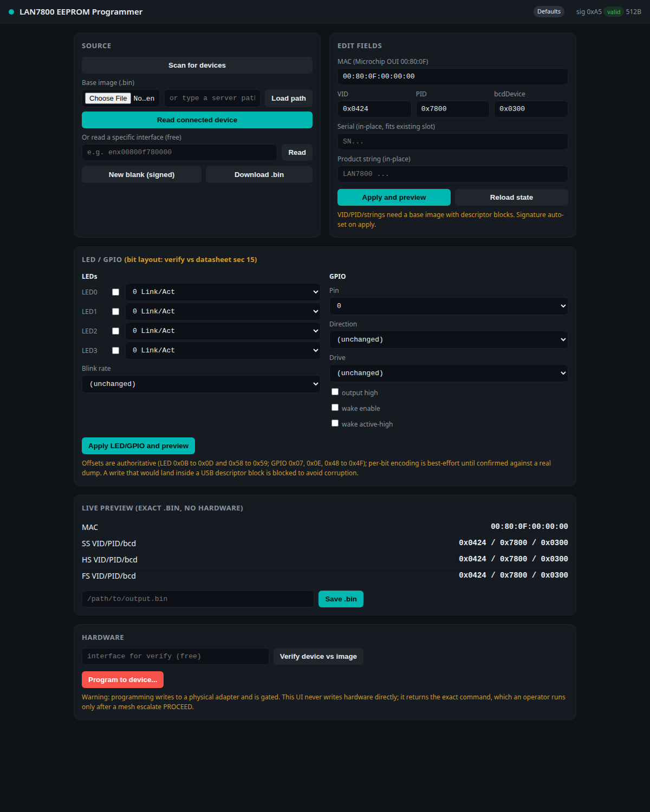Viewport: 650px width, 812px height.
Task: Focus the Serial input field
Action: pyautogui.click(x=453, y=141)
